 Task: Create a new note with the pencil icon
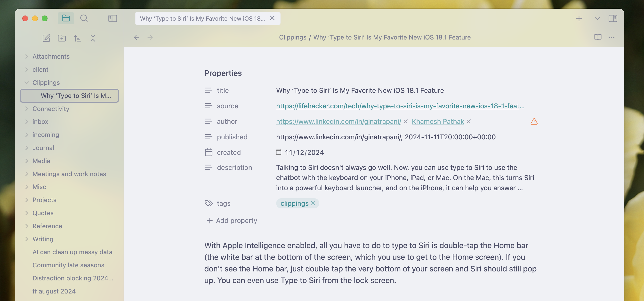coord(46,38)
